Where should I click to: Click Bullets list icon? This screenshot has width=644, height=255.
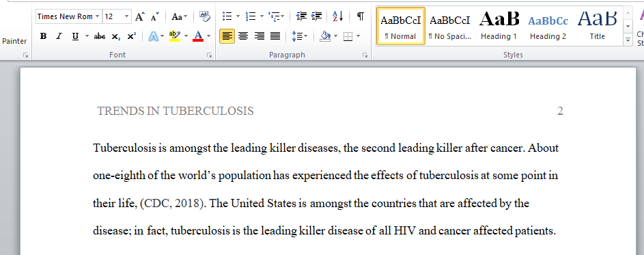click(227, 16)
